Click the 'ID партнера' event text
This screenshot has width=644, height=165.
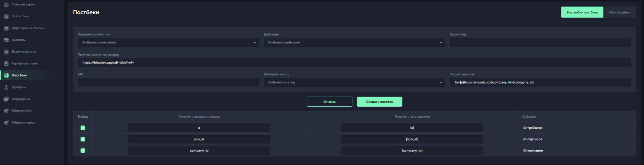click(533, 139)
